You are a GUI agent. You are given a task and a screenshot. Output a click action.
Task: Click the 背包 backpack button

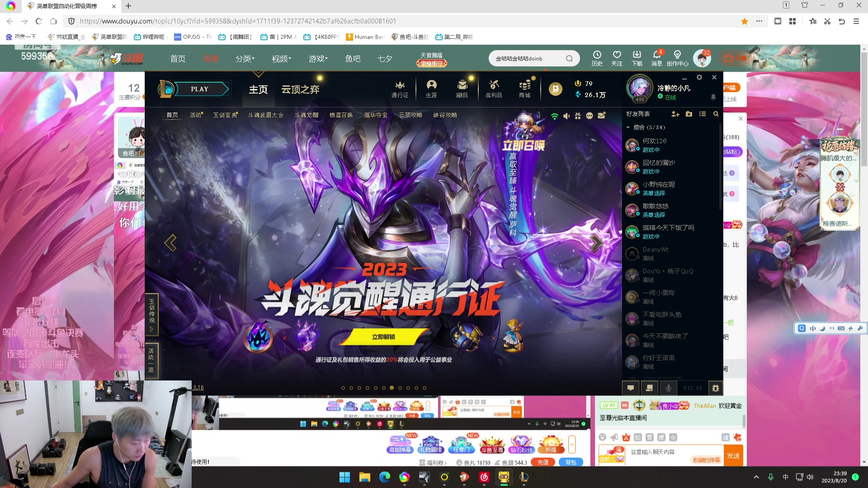(571, 462)
